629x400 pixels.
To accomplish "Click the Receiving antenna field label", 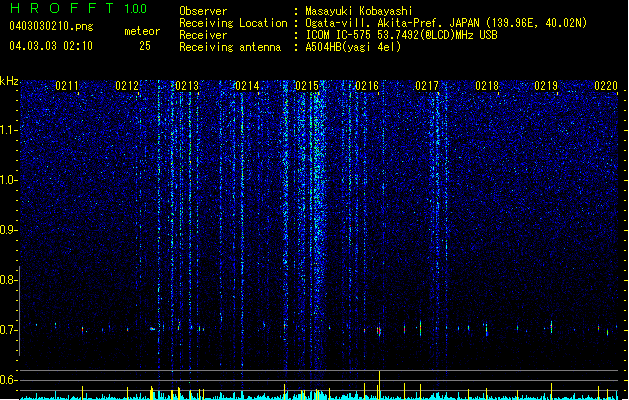I will coord(230,47).
